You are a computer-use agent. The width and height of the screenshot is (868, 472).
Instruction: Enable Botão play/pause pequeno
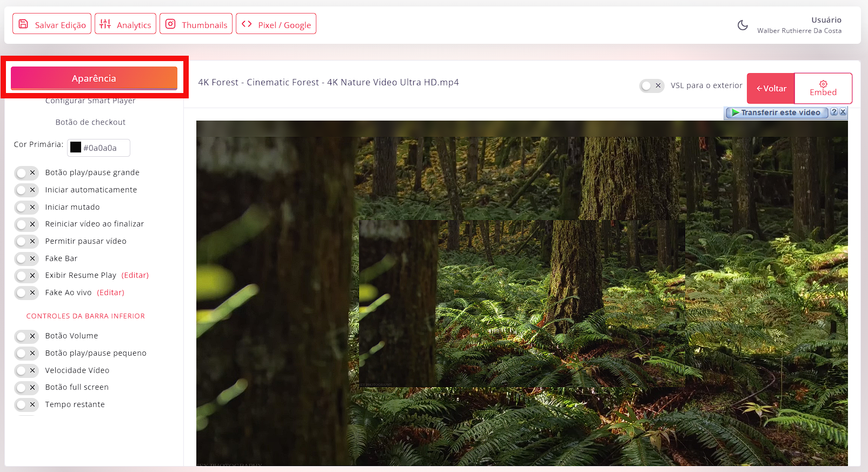click(x=26, y=353)
